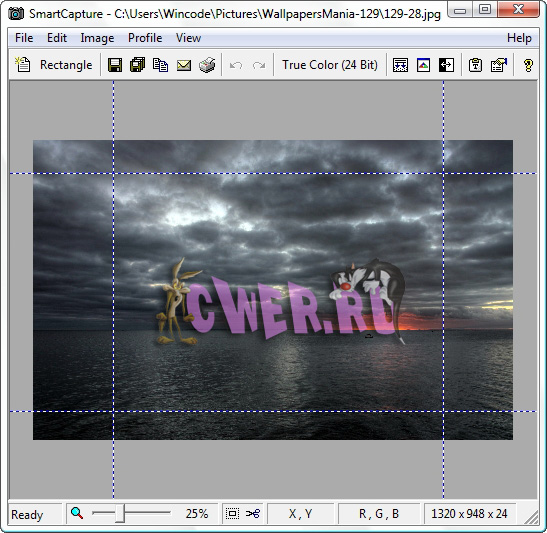
Task: Click the flip horizontal arrows icon
Action: 446,65
